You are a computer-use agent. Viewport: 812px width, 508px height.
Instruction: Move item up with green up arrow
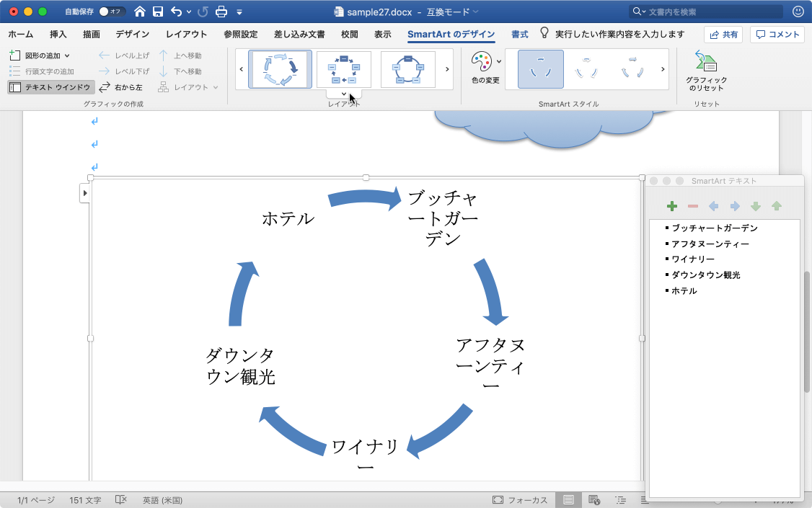tap(776, 206)
